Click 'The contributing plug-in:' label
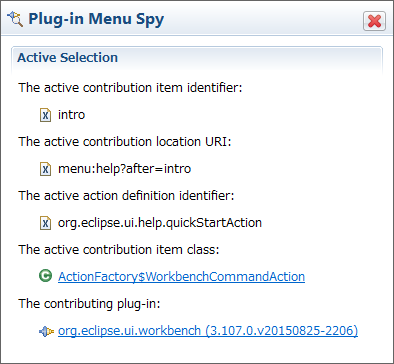The height and width of the screenshot is (364, 394). (89, 304)
